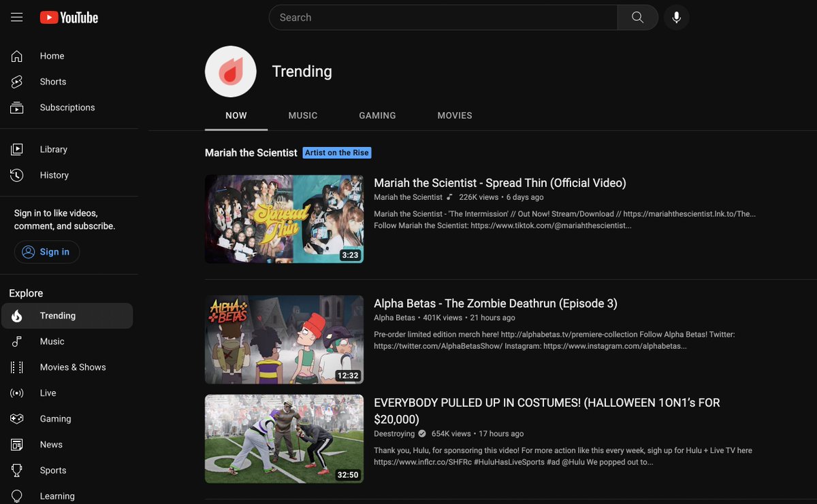The image size is (817, 504).
Task: Click the Gaming controller icon
Action: point(17,419)
